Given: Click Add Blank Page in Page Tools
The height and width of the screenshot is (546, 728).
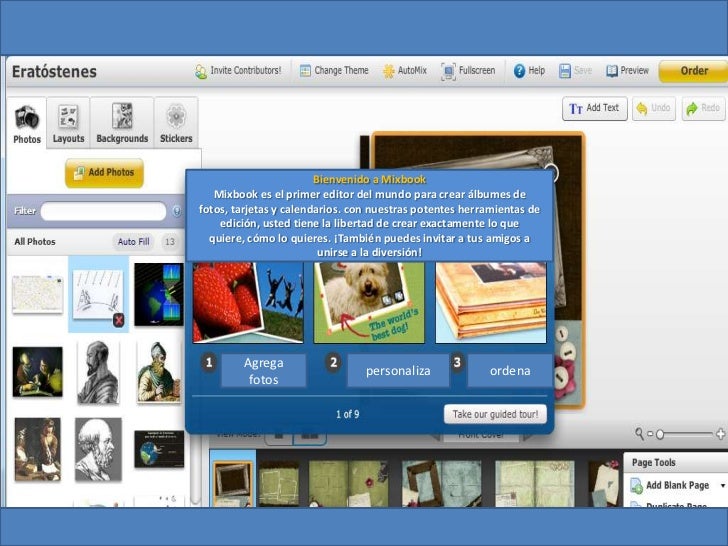Looking at the screenshot, I should pyautogui.click(x=670, y=486).
